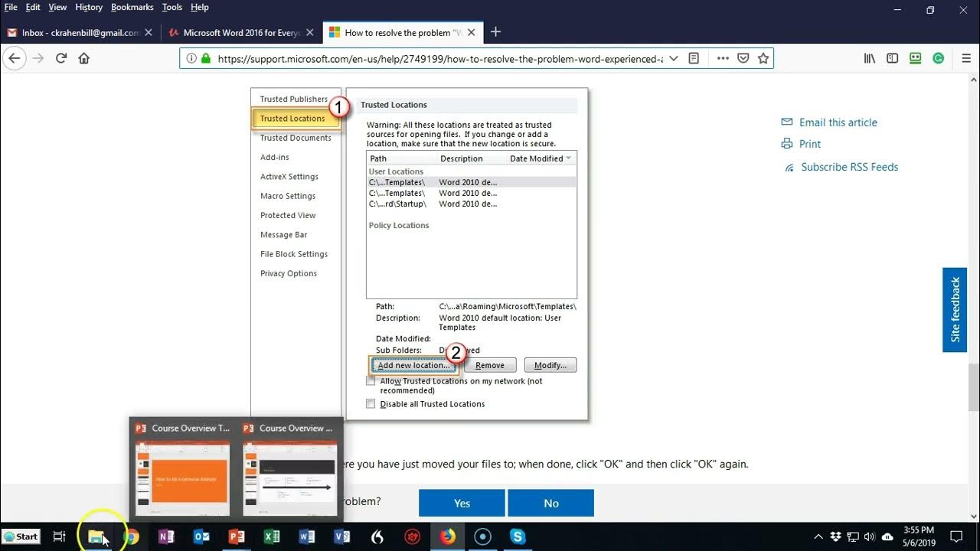
Task: Open Task View on the taskbar
Action: [59, 536]
